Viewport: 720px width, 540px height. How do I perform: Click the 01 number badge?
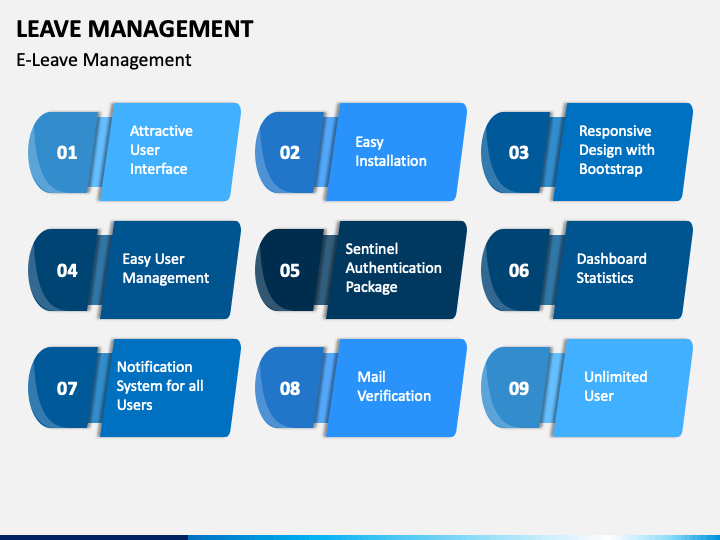coord(64,152)
